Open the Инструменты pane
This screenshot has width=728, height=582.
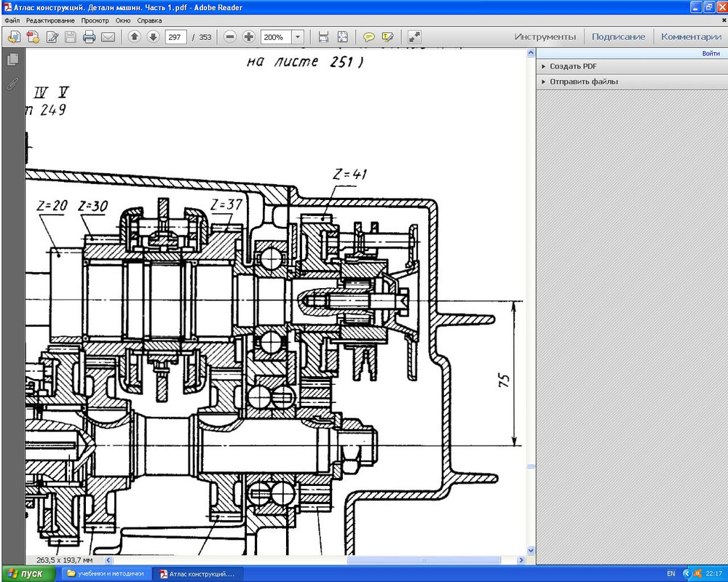pos(545,37)
